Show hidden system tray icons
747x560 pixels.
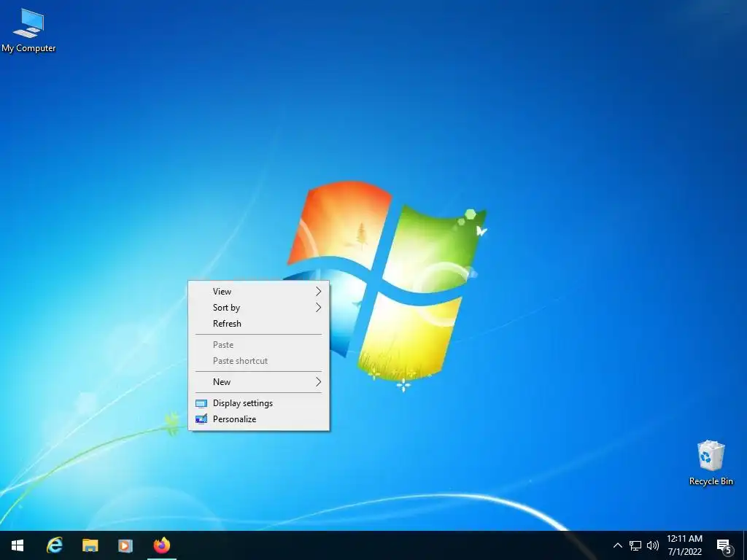pos(617,545)
